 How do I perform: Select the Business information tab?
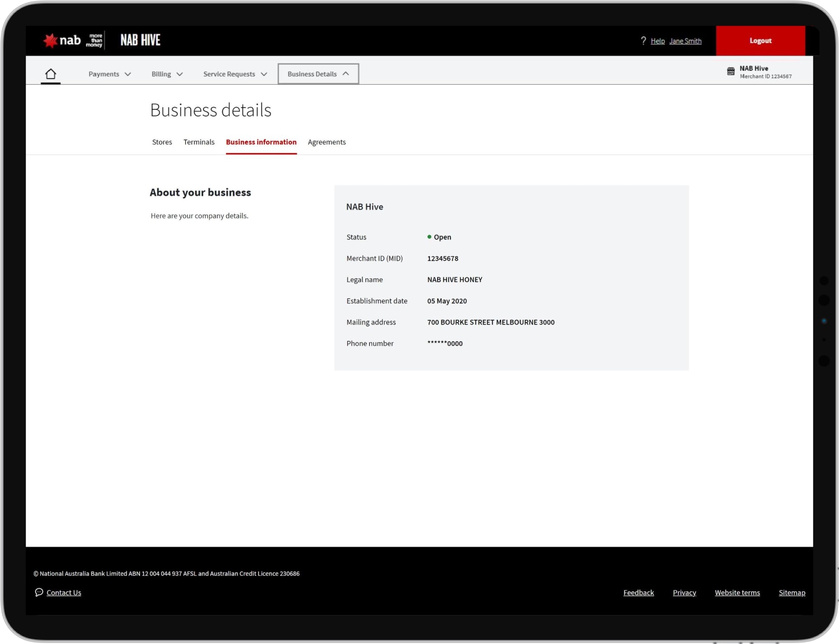[x=261, y=142]
